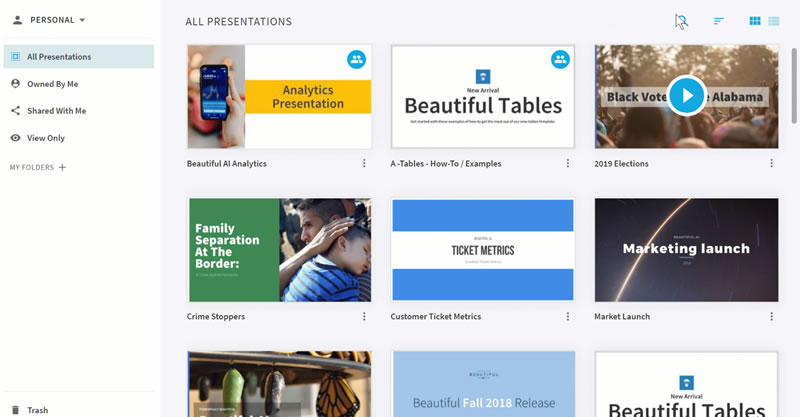Click the share icon beside Shared With Me
The height and width of the screenshot is (417, 800).
[x=15, y=111]
